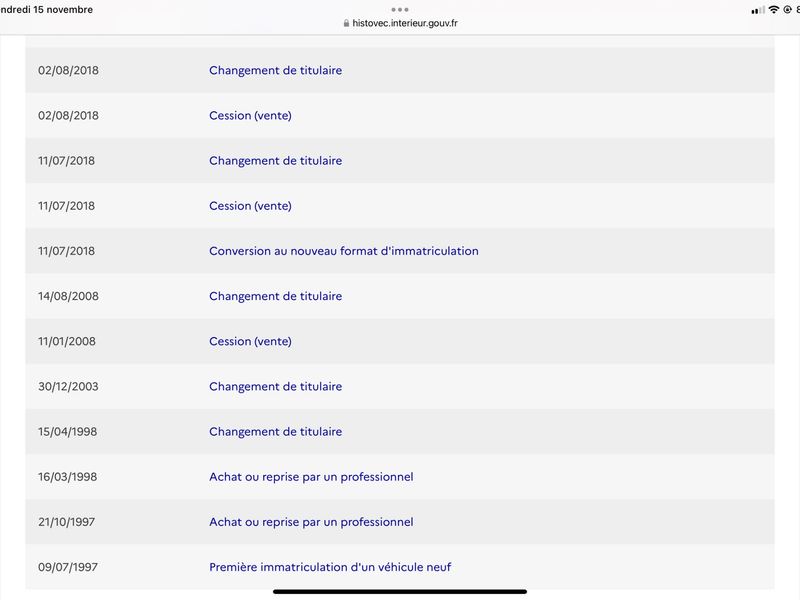The width and height of the screenshot is (800, 600).
Task: Select the 11/07/2018 Cession (vente) row
Action: coord(400,206)
